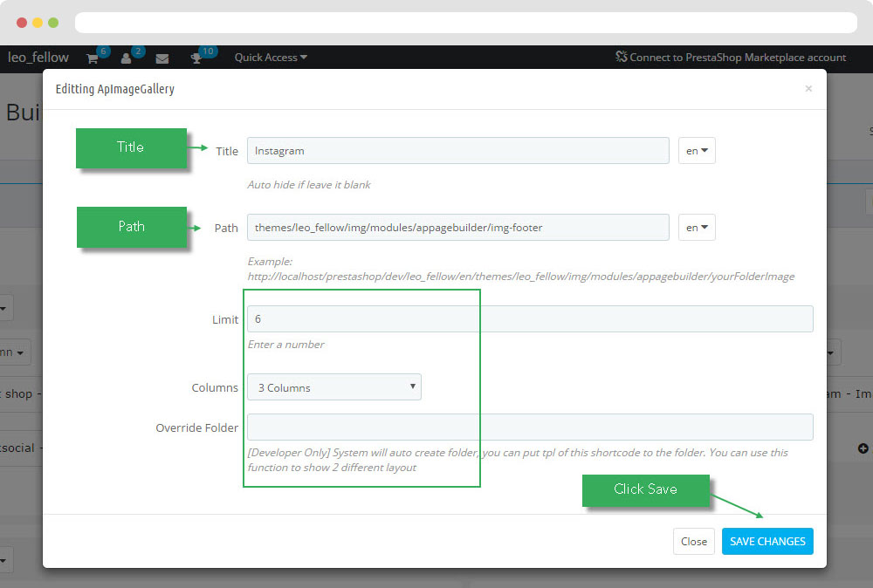Click the shopping cart orders icon
This screenshot has width=873, height=588.
pos(92,58)
